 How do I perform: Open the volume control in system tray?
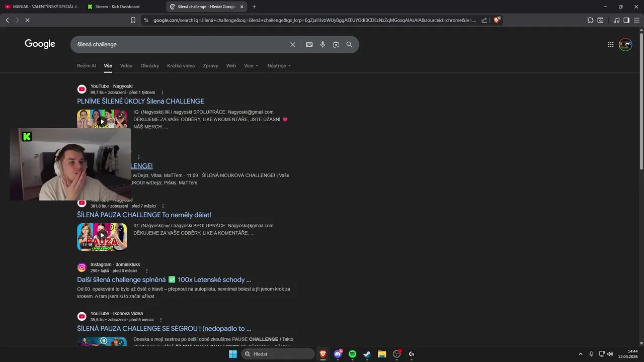point(610,354)
